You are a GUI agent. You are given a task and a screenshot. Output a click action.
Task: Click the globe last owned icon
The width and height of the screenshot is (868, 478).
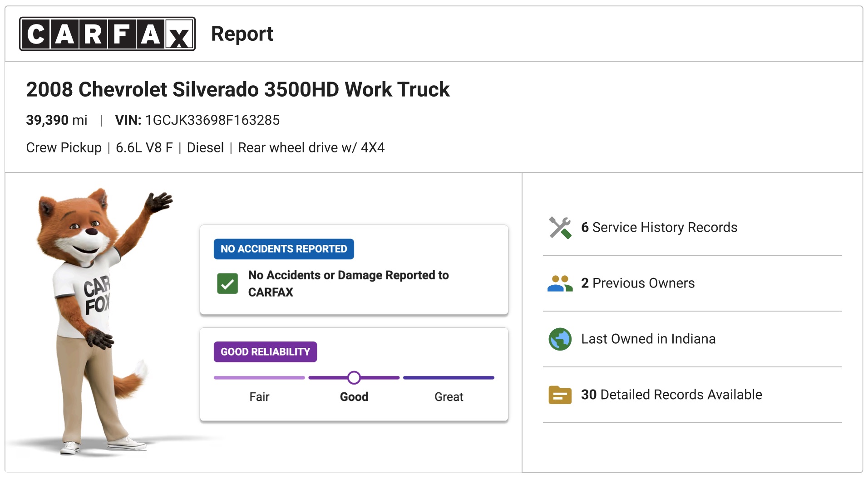click(x=560, y=339)
